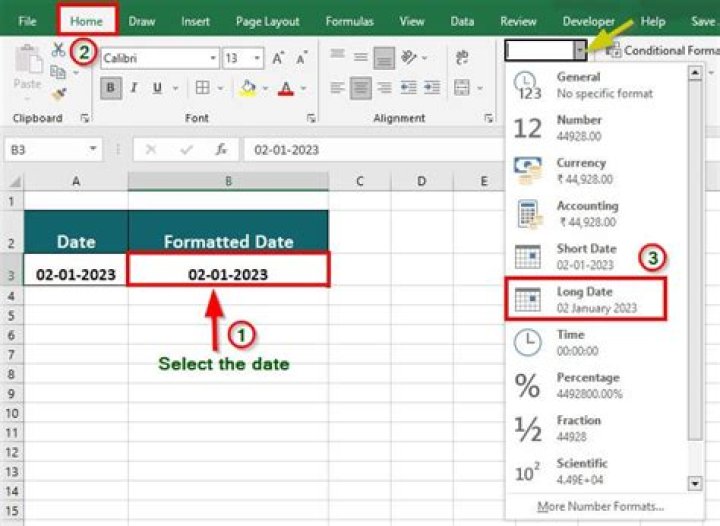This screenshot has height=526, width=720.
Task: Select cell B3 with date 02-01-2023
Action: [228, 274]
